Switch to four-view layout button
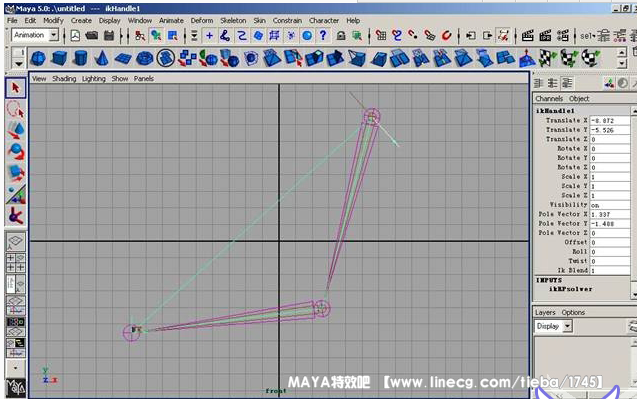This screenshot has height=399, width=637. click(15, 262)
